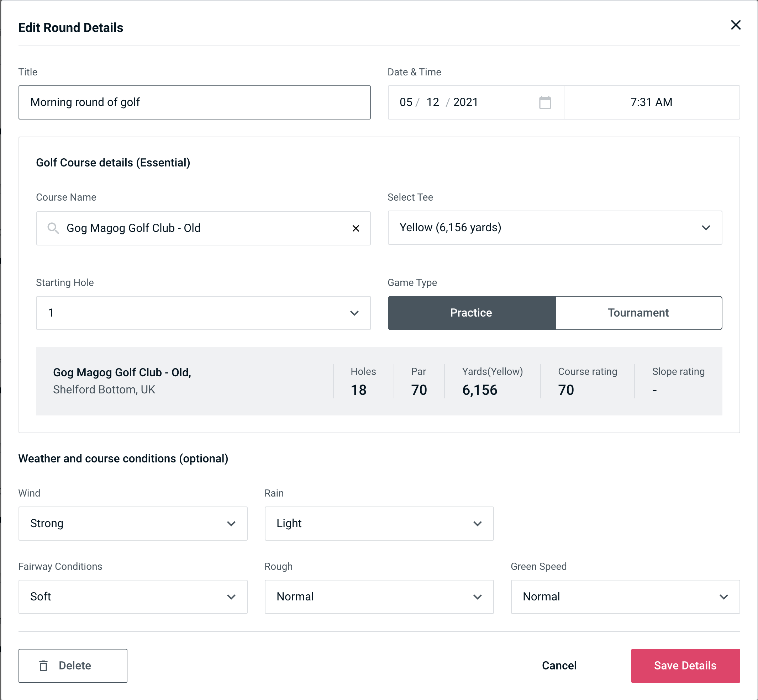Screen dimensions: 758x700
Task: Toggle Game Type to Practice
Action: coord(472,313)
